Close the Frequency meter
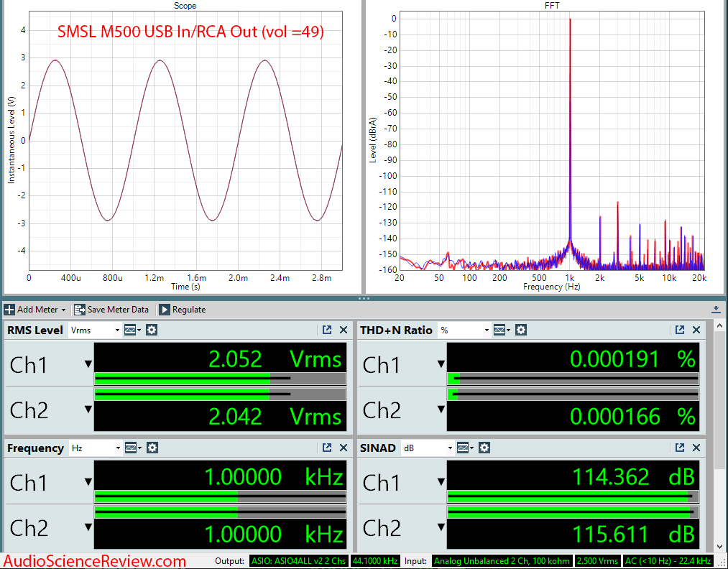The height and width of the screenshot is (569, 728). (x=344, y=448)
